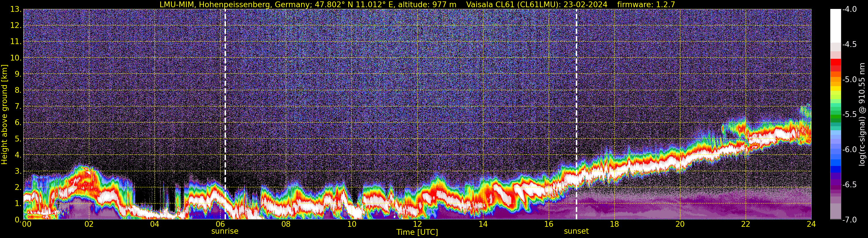Screen dimensions: 868x238
Task: Click the 'Time [UTC]' axis label
Action: (x=417, y=232)
